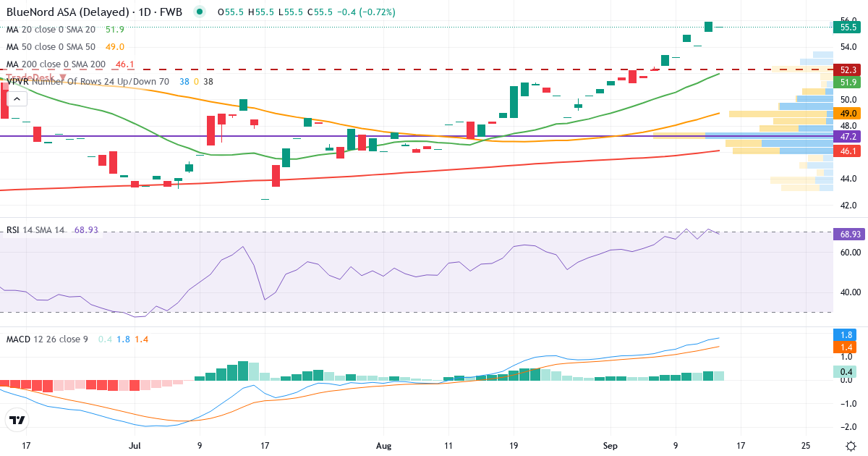This screenshot has width=868, height=456.
Task: Open the TradingView logo link
Action: click(x=17, y=420)
